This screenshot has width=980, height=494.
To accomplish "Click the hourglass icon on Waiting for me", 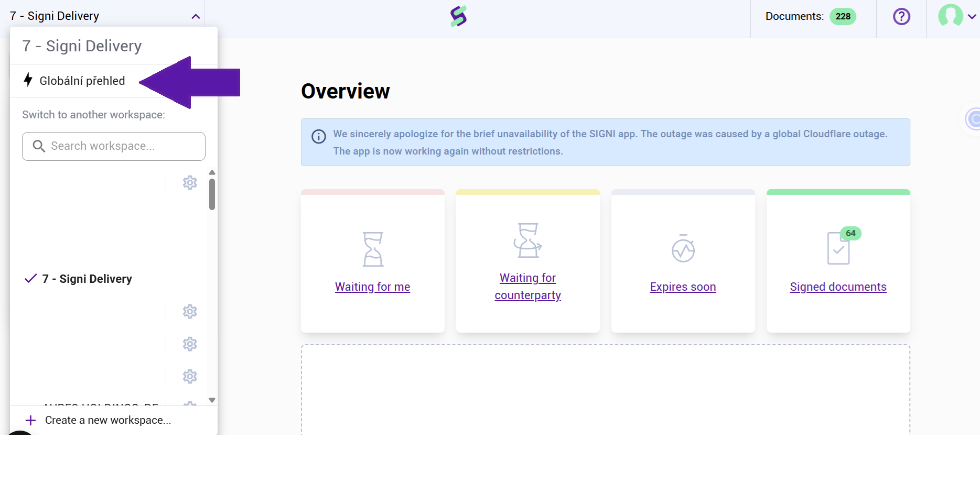I will (373, 249).
